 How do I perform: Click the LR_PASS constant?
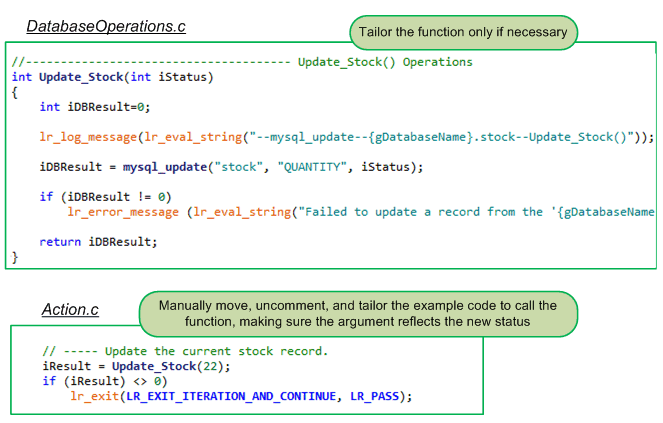[x=375, y=396]
